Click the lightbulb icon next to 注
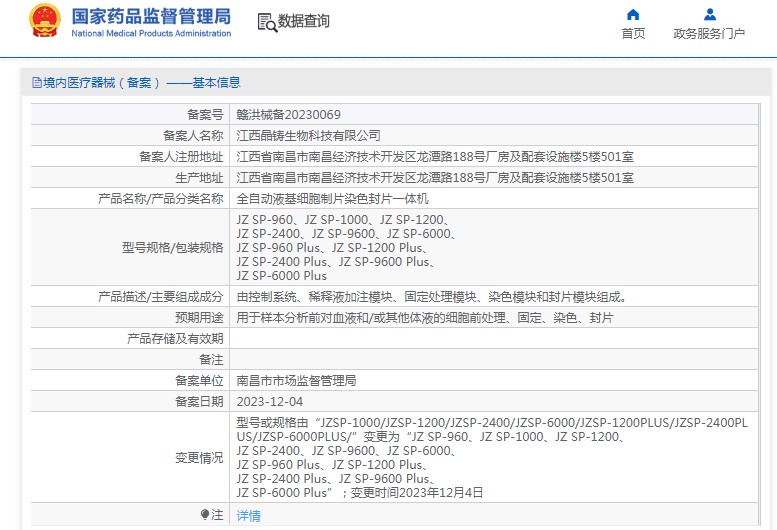Image resolution: width=777 pixels, height=530 pixels. pyautogui.click(x=205, y=515)
